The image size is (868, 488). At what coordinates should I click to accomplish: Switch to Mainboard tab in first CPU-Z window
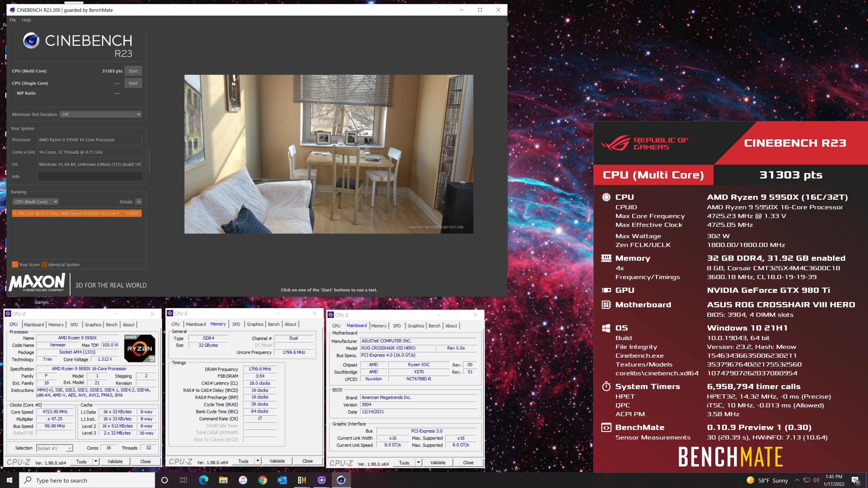coord(34,325)
